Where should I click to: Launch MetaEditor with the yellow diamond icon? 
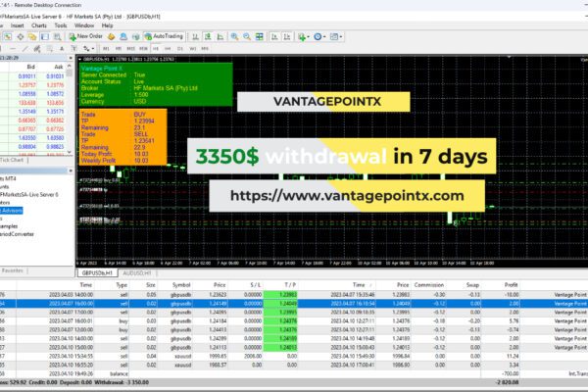point(111,37)
